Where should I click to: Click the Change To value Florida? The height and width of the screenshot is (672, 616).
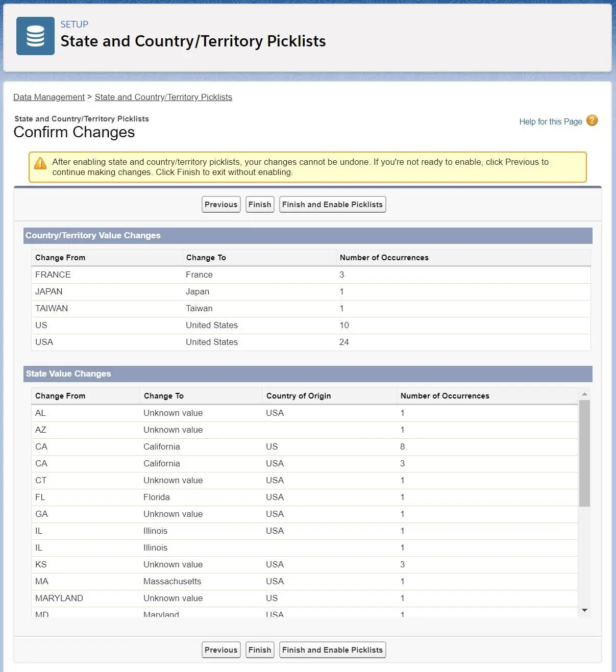point(157,497)
